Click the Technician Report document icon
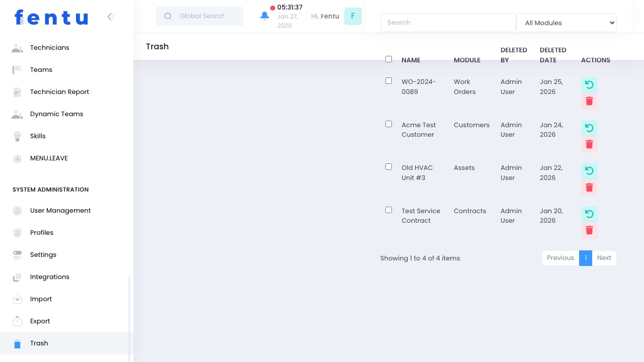Viewport: 644px width, 362px height. pos(17,92)
